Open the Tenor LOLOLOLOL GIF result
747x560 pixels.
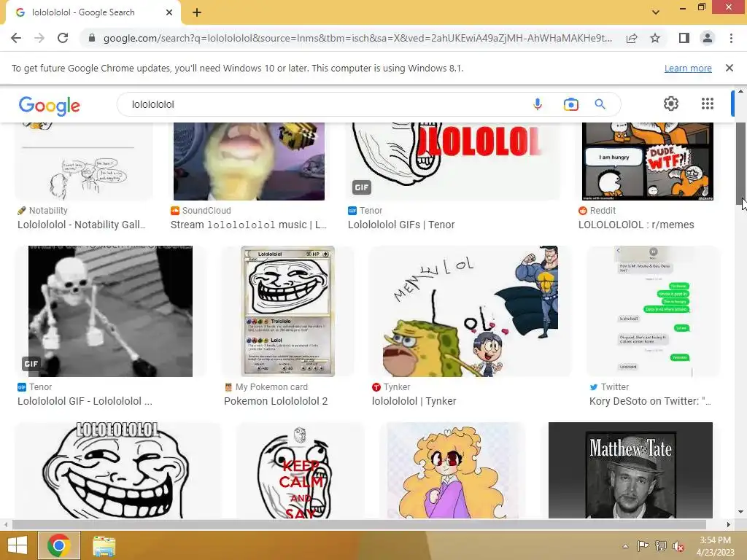pyautogui.click(x=454, y=161)
